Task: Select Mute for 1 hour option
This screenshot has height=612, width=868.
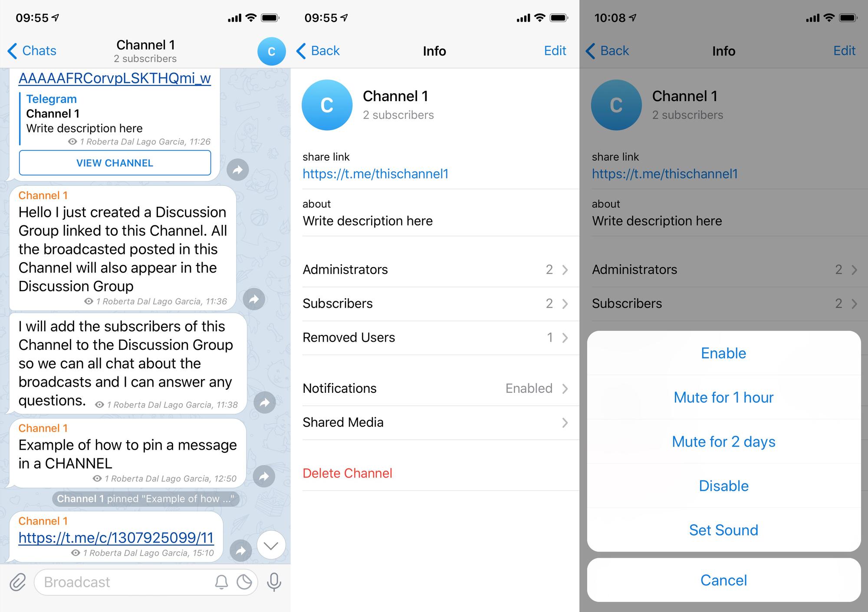Action: click(724, 397)
